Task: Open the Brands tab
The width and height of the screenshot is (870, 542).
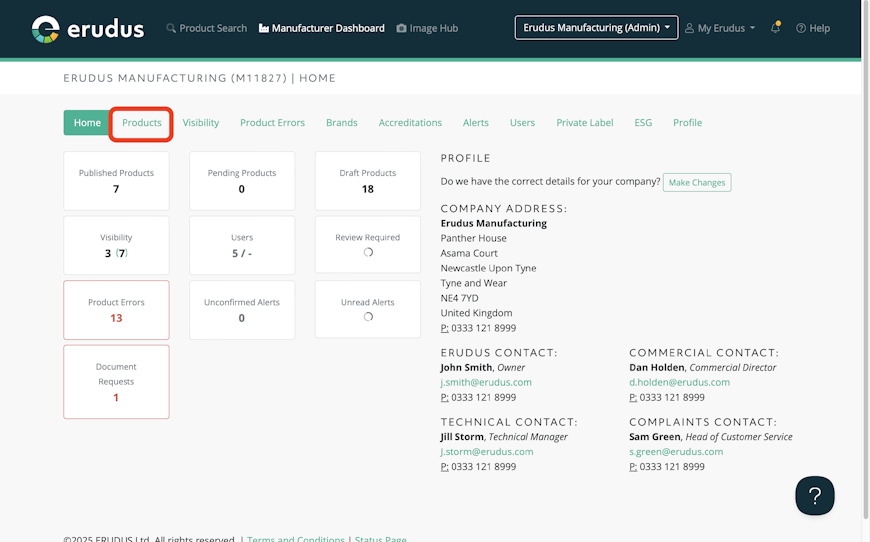Action: pyautogui.click(x=342, y=123)
